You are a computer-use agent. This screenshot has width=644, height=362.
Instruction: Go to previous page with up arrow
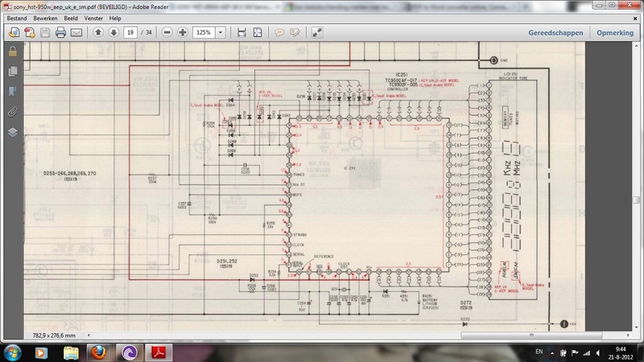tap(98, 33)
